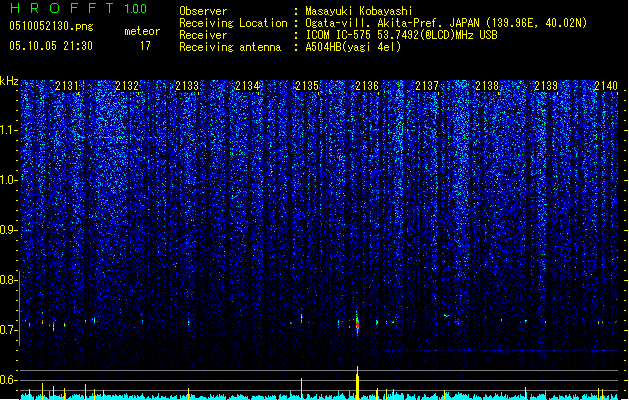
Task: Click the kHz axis unit label
Action: [x=9, y=81]
